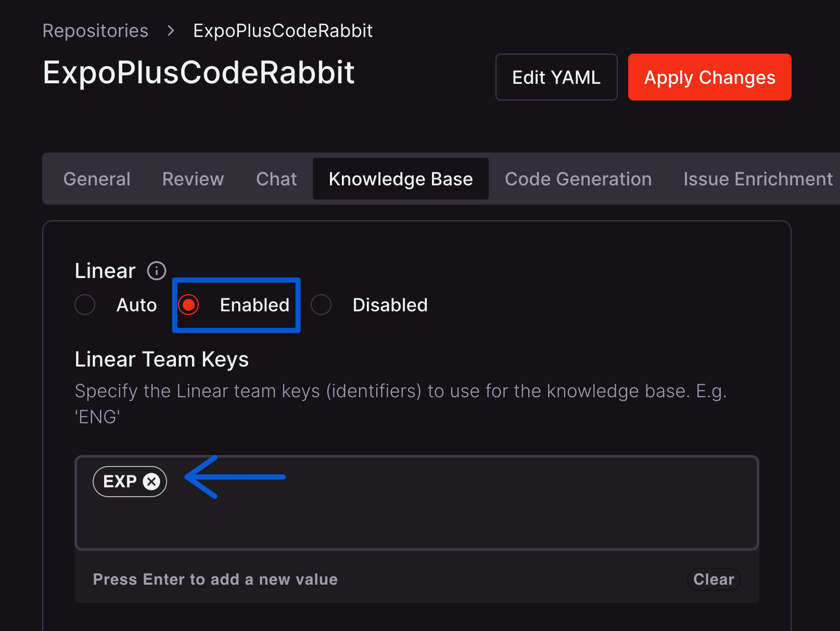
Task: Apply Changes to the repository settings
Action: 709,77
